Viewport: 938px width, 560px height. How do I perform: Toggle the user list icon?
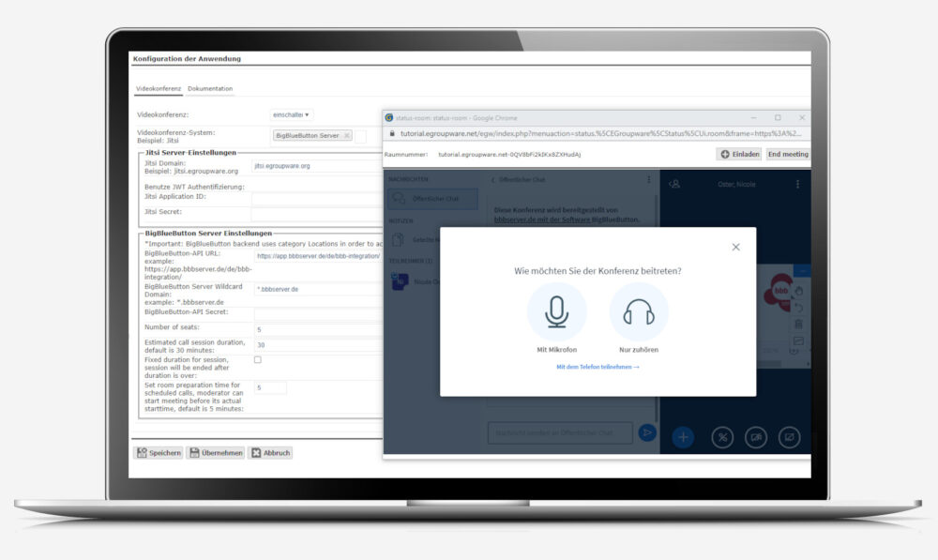(x=673, y=184)
